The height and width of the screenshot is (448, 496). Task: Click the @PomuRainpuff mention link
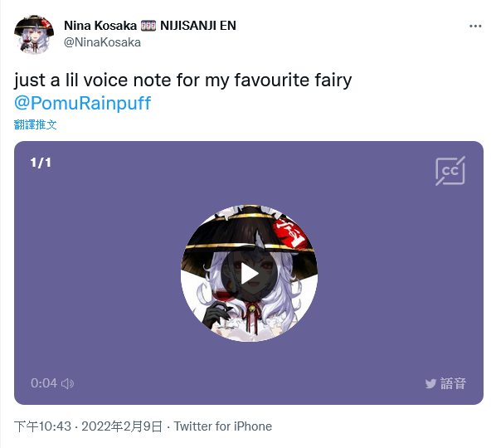pos(83,103)
